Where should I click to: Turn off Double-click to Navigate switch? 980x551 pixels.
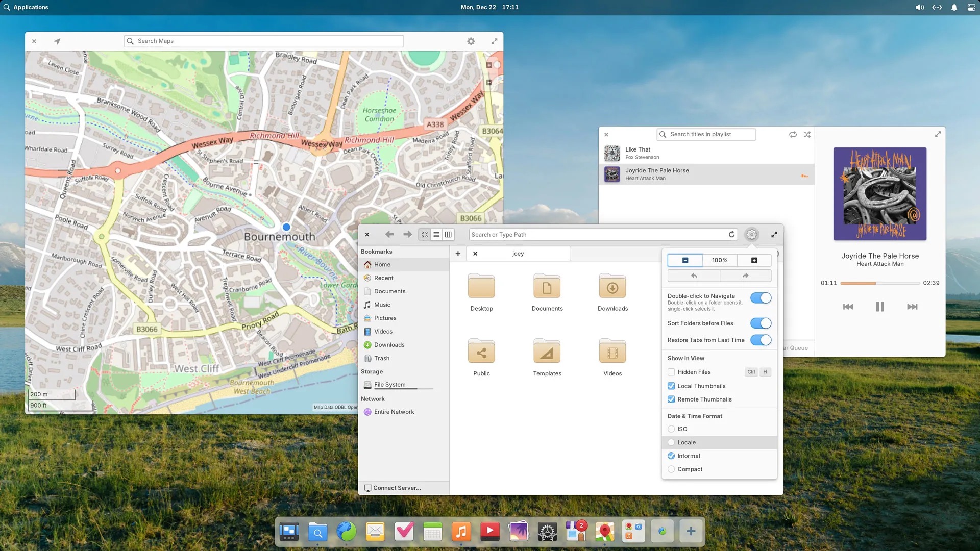[761, 298]
